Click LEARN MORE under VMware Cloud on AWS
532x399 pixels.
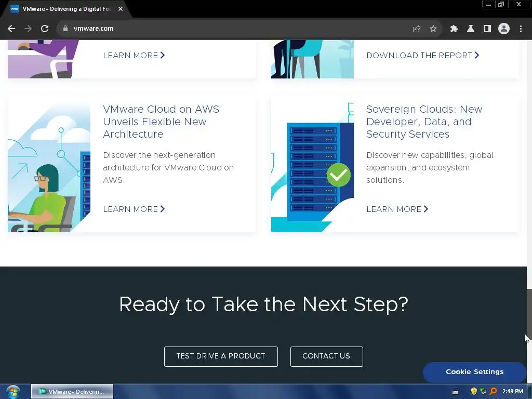[134, 209]
